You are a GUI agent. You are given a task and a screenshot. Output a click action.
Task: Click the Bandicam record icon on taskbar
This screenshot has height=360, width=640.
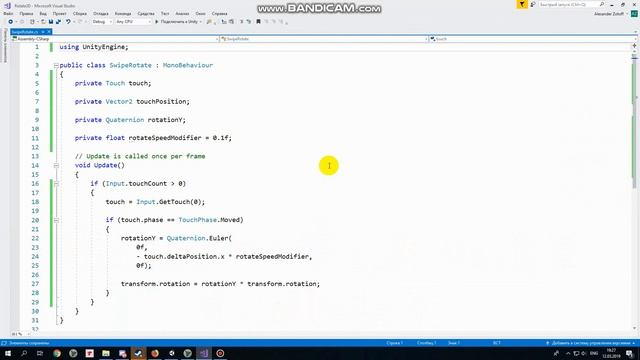coord(220,353)
